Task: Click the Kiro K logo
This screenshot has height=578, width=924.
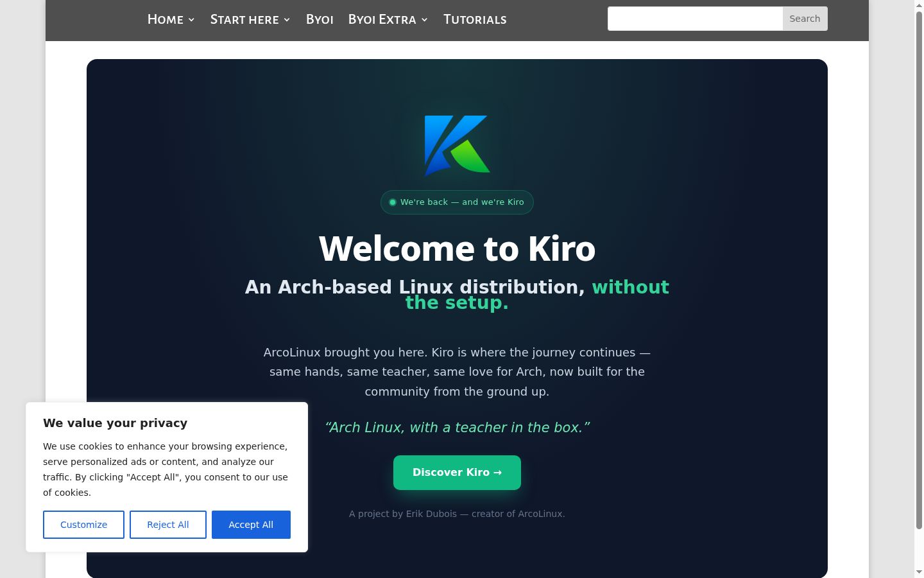Action: 457,146
